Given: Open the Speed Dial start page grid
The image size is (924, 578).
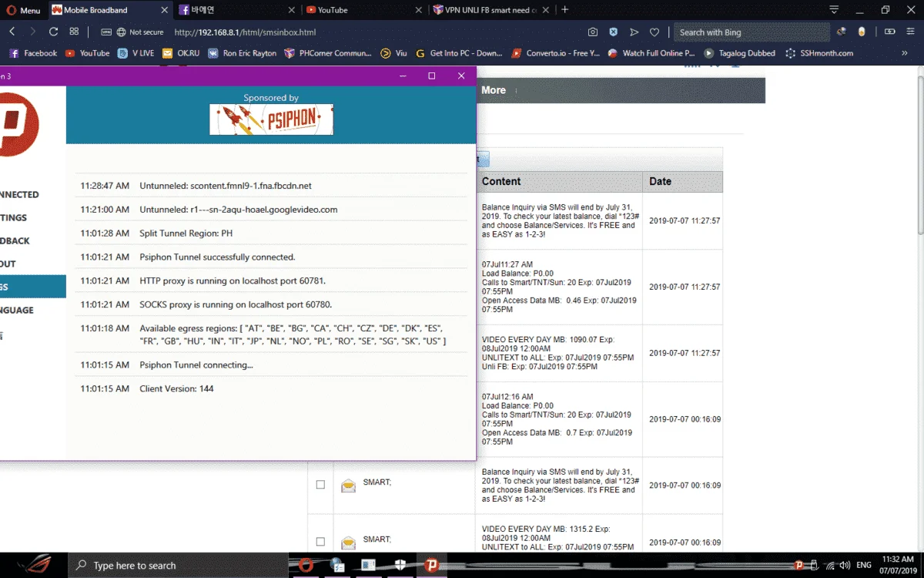Looking at the screenshot, I should click(74, 32).
